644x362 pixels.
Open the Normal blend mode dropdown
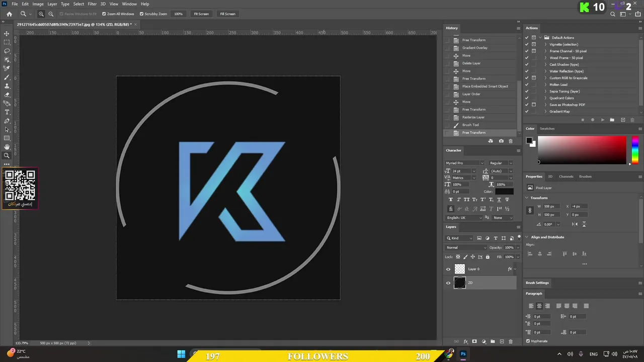pyautogui.click(x=466, y=247)
